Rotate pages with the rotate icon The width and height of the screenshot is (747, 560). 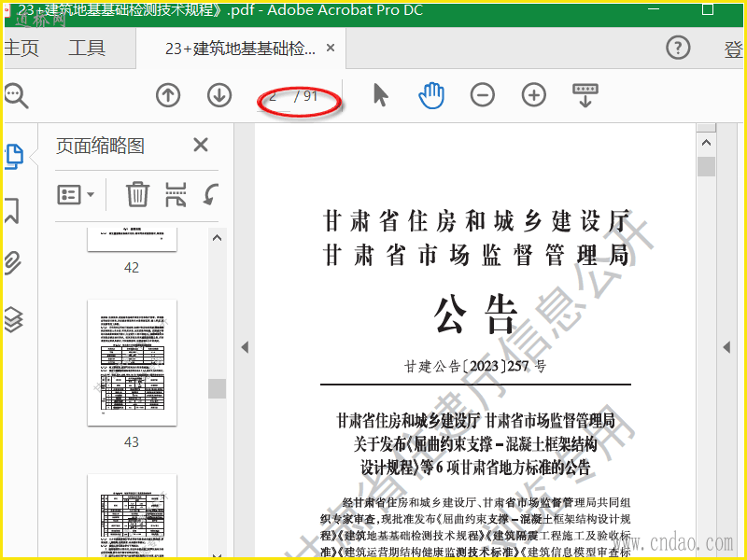210,194
